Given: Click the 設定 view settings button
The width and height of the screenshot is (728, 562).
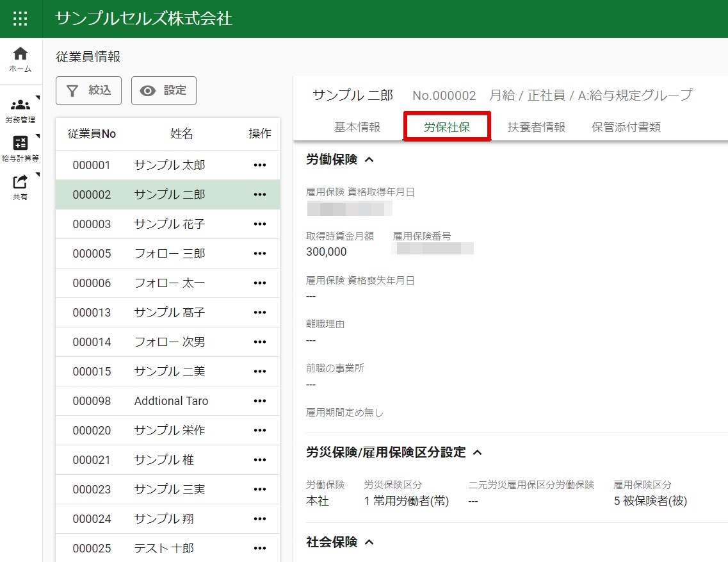Looking at the screenshot, I should [x=164, y=90].
